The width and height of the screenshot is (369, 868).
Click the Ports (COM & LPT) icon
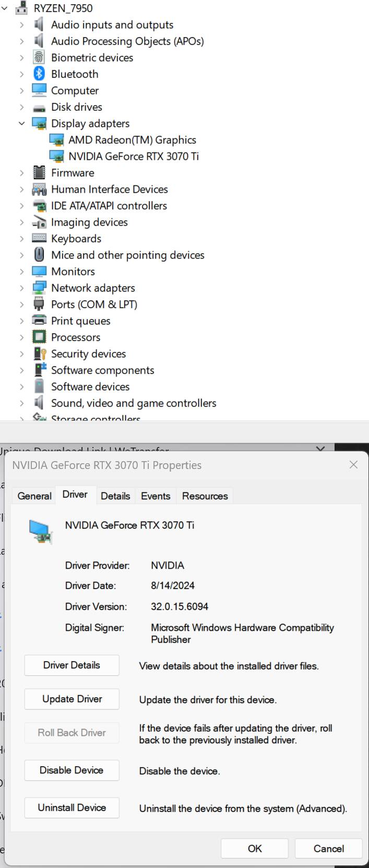click(x=39, y=304)
